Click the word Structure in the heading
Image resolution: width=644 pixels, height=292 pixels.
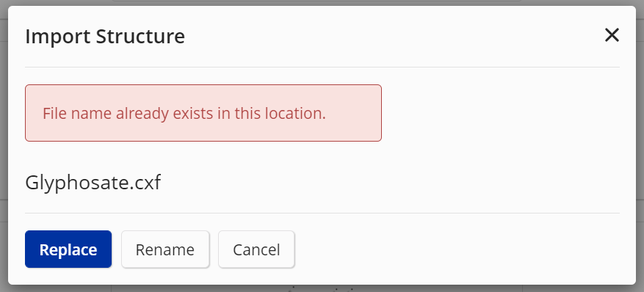click(x=140, y=36)
